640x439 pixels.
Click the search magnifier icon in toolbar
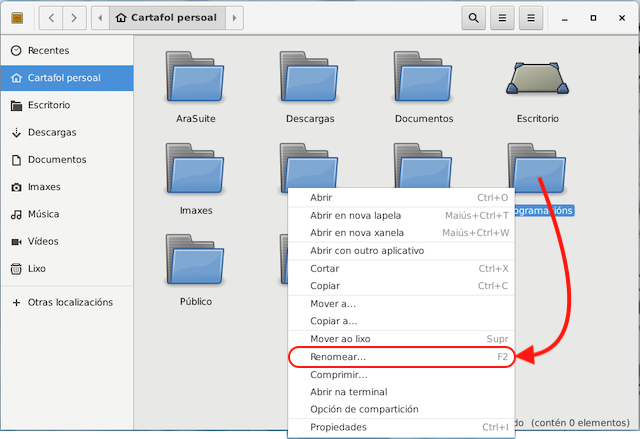click(474, 18)
